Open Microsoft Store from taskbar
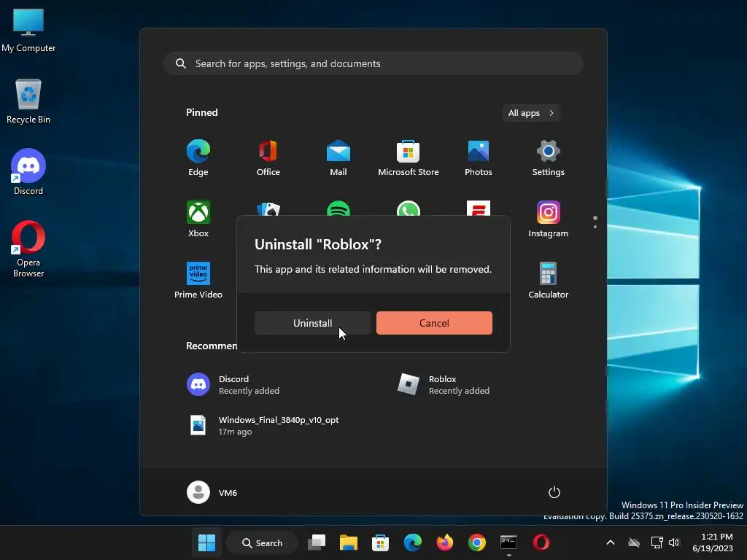This screenshot has width=747, height=560. click(380, 542)
